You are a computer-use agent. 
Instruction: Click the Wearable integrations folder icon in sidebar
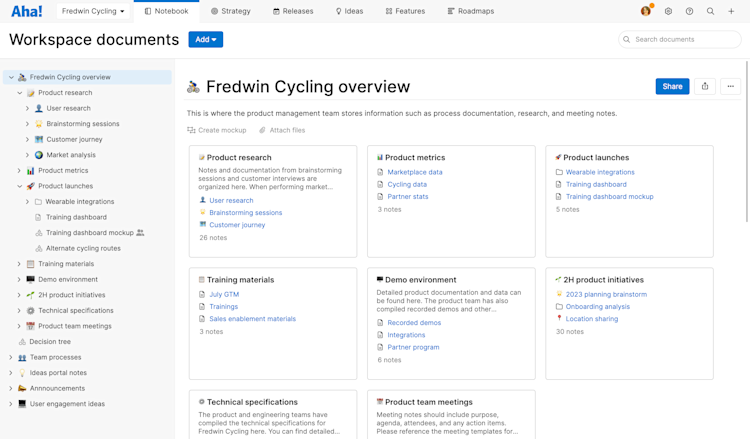click(x=38, y=202)
